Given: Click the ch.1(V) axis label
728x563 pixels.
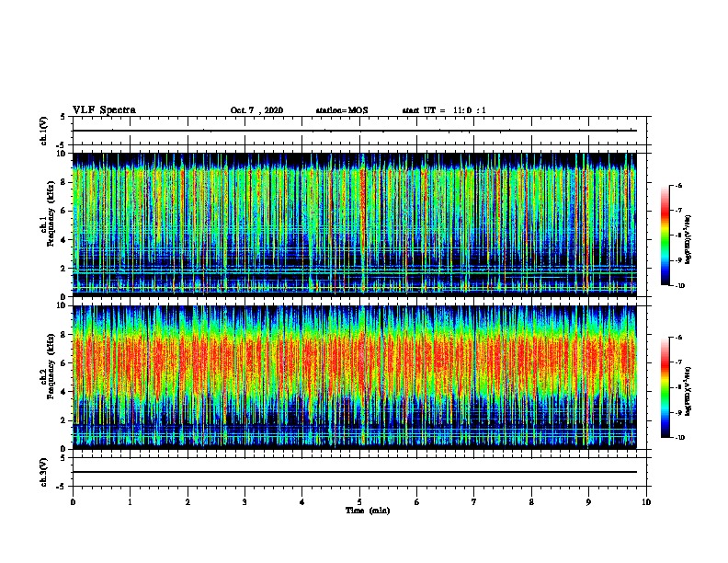Looking at the screenshot, I should pyautogui.click(x=44, y=131).
